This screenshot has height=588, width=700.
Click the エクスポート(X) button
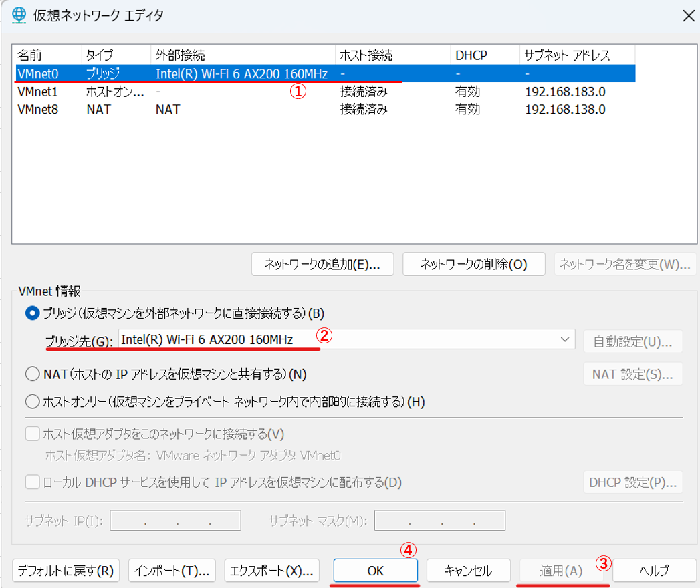pyautogui.click(x=271, y=571)
